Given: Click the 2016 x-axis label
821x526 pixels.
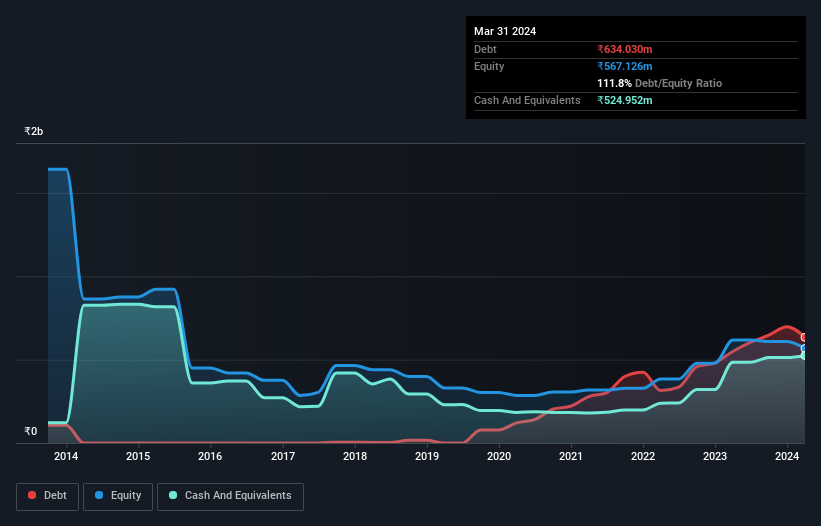Looking at the screenshot, I should pos(210,456).
